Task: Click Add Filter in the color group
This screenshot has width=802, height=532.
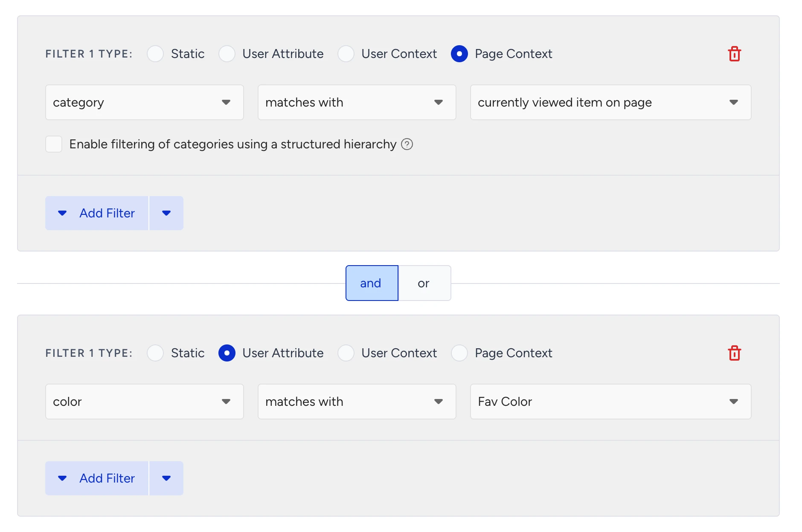Action: point(97,478)
